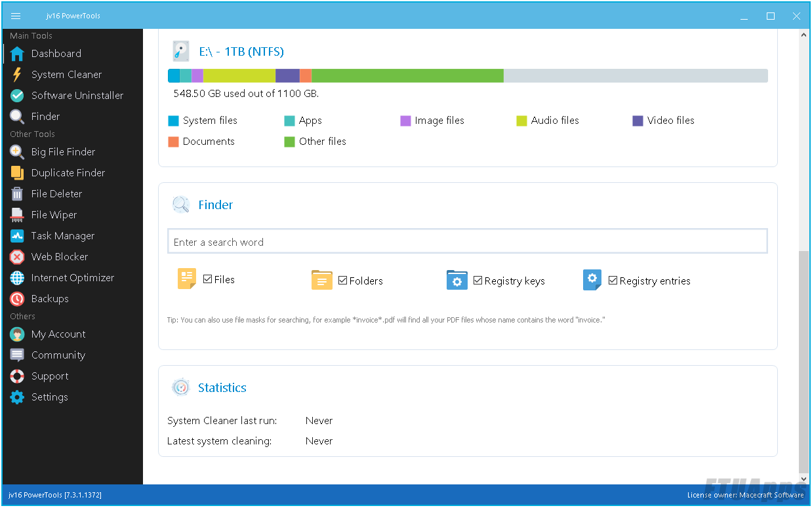Viewport: 812px width, 508px height.
Task: Uncheck the Folders checkbox
Action: pos(343,281)
